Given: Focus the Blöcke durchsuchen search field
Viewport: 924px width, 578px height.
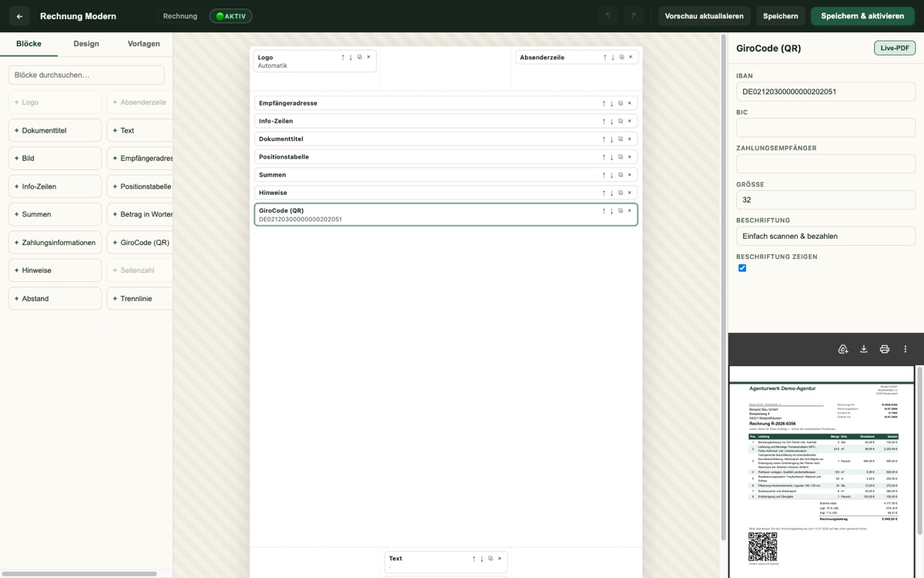Looking at the screenshot, I should [86, 75].
